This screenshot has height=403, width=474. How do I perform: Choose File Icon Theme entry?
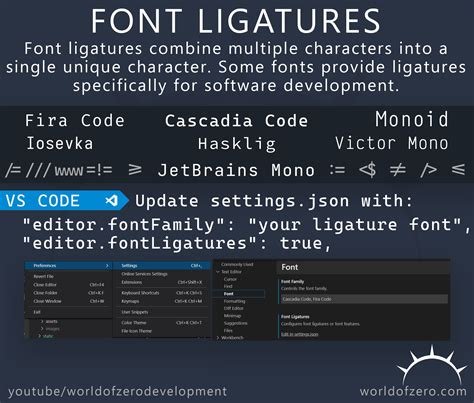137,331
